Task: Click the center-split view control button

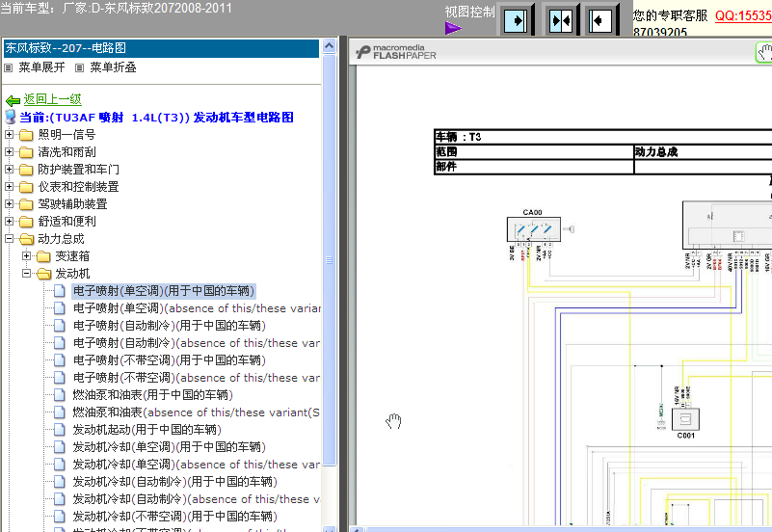Action: (561, 20)
